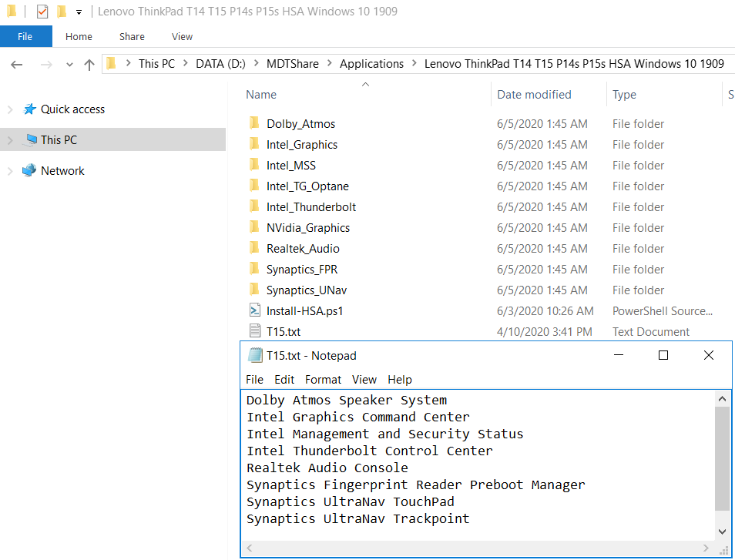Viewport: 735px width, 560px height.
Task: Select the Realtek_Audio folder icon
Action: point(254,248)
